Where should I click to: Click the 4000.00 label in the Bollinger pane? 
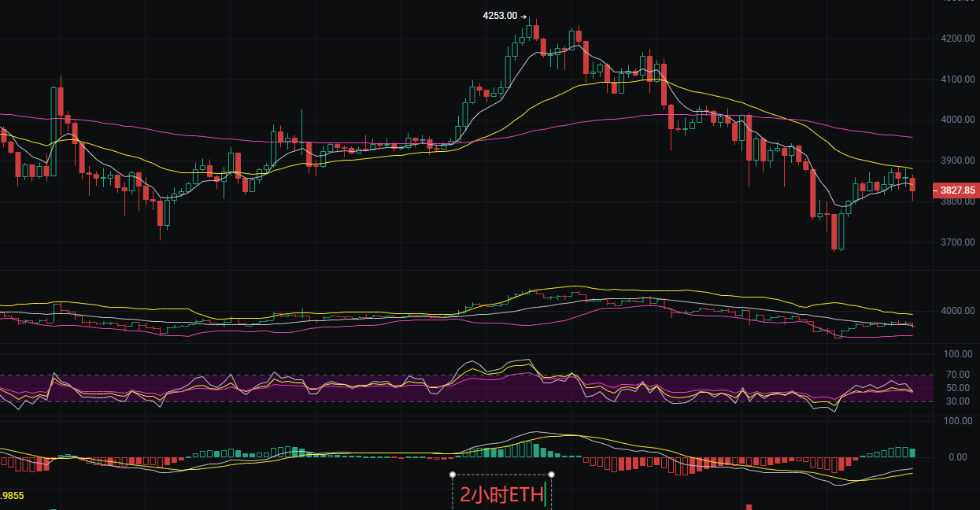(x=958, y=311)
